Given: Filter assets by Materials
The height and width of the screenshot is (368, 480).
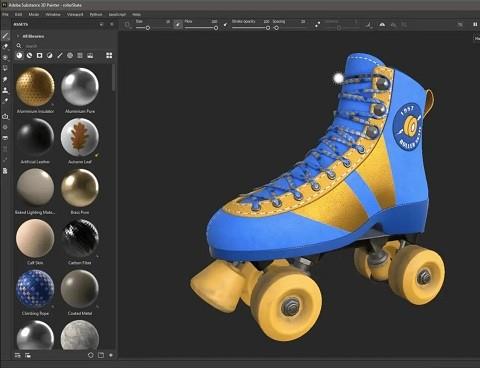Looking at the screenshot, I should (19, 55).
